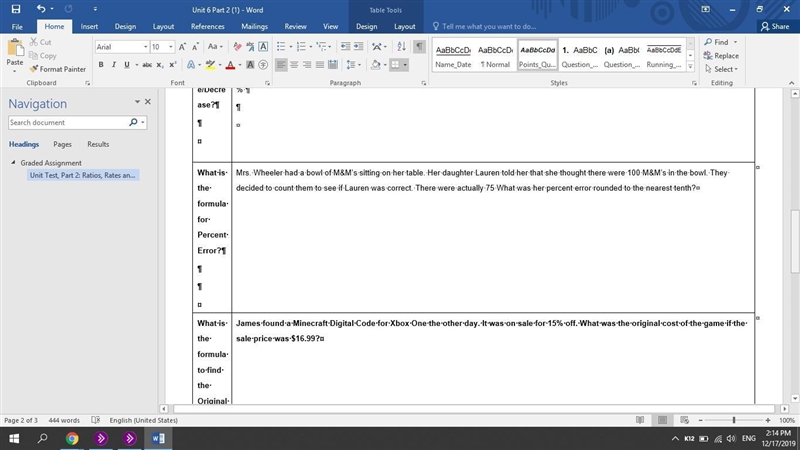
Task: Open the Select dropdown in Editing
Action: coord(721,69)
